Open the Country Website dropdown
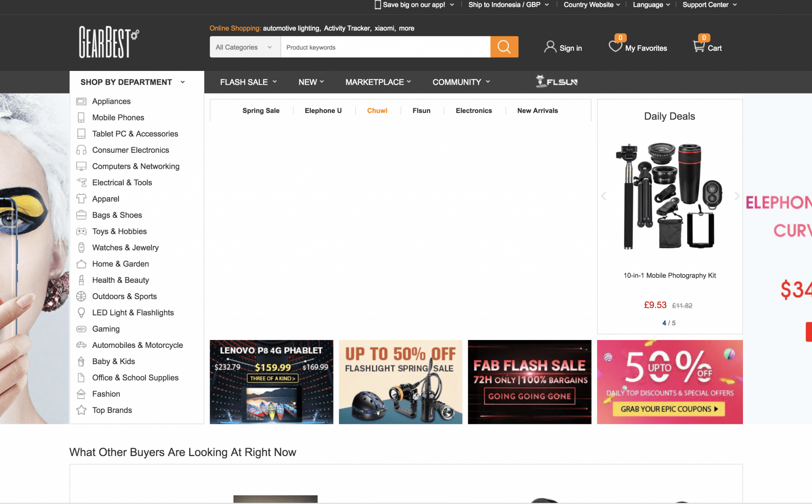This screenshot has height=504, width=812. (x=592, y=5)
